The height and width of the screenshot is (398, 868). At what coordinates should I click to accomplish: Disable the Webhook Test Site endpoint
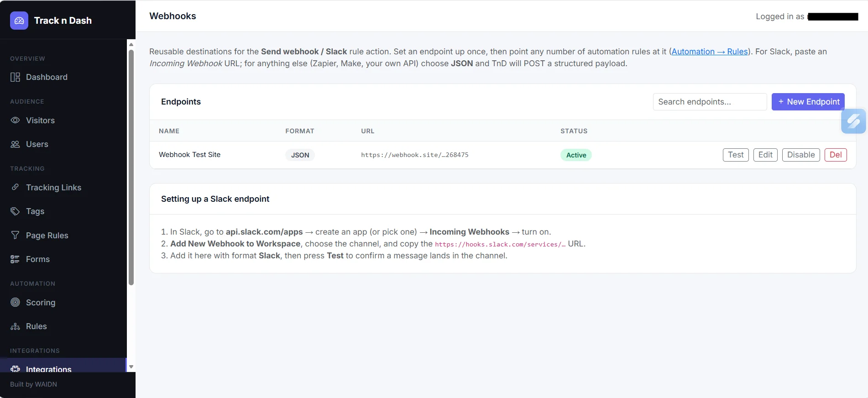pyautogui.click(x=801, y=155)
